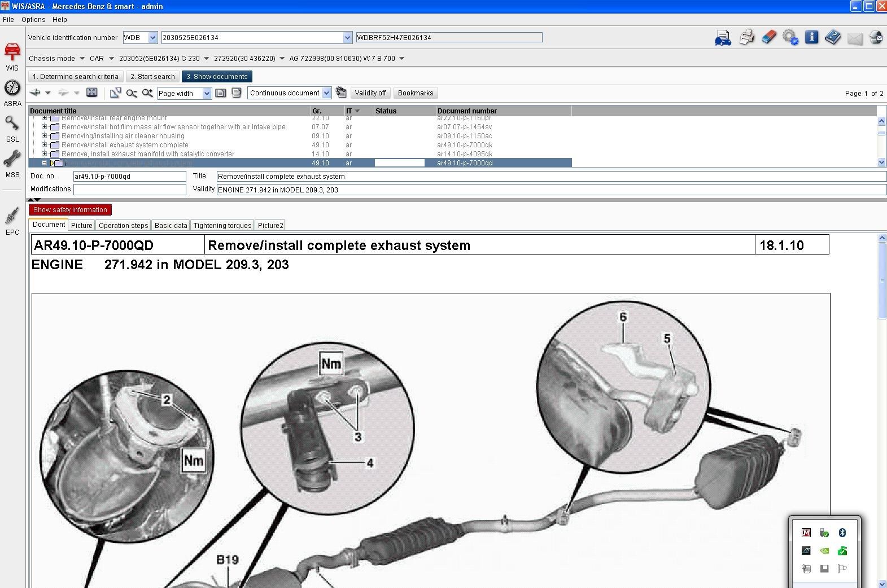
Task: Open the 272920 engine dropdown
Action: click(282, 59)
